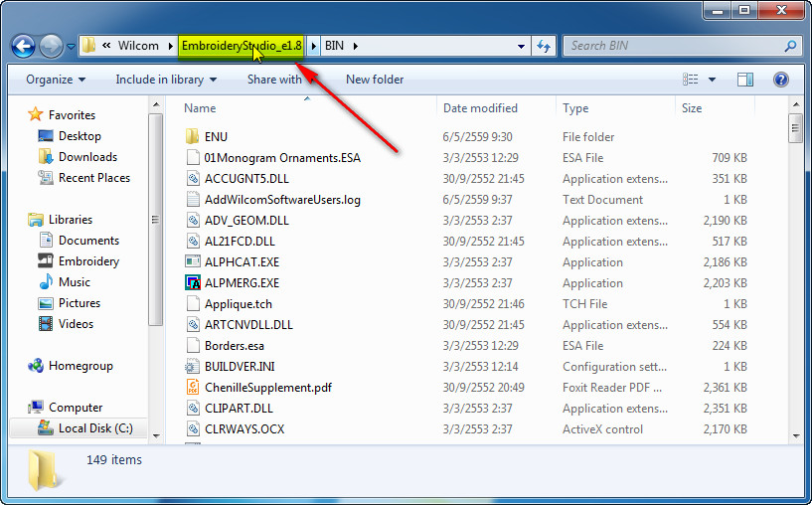Select Libraries in the navigation pane
This screenshot has height=505, width=812.
click(60, 220)
